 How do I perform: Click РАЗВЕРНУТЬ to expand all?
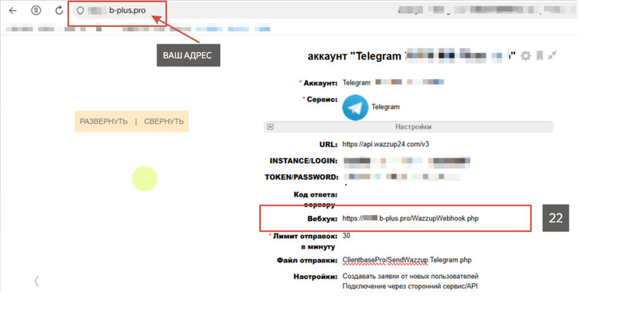click(x=104, y=121)
